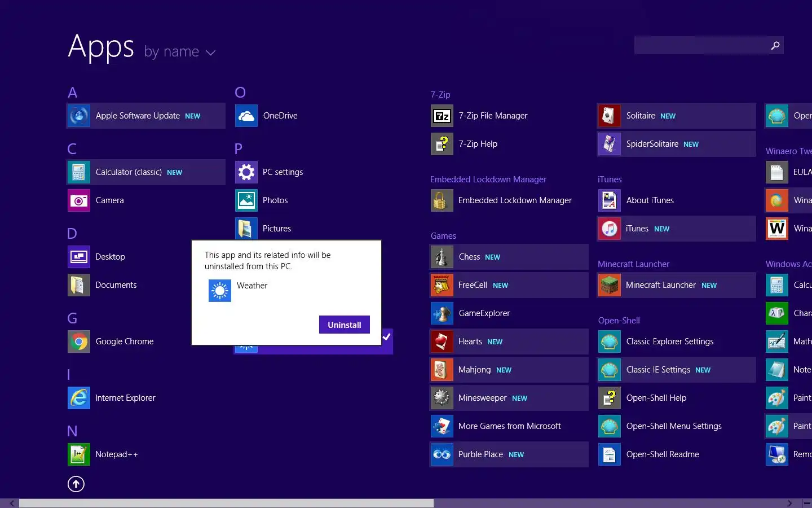Open Open-Shell Help icon
The width and height of the screenshot is (812, 508).
(610, 398)
